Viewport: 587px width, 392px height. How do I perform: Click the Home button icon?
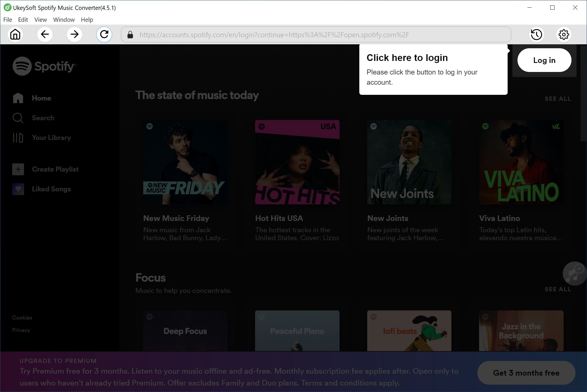(15, 34)
